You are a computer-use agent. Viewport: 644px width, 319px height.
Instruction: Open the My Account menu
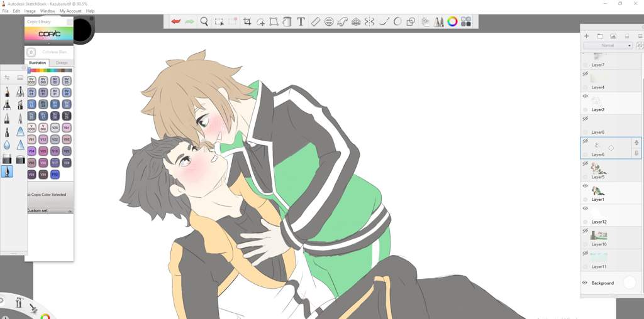point(70,11)
